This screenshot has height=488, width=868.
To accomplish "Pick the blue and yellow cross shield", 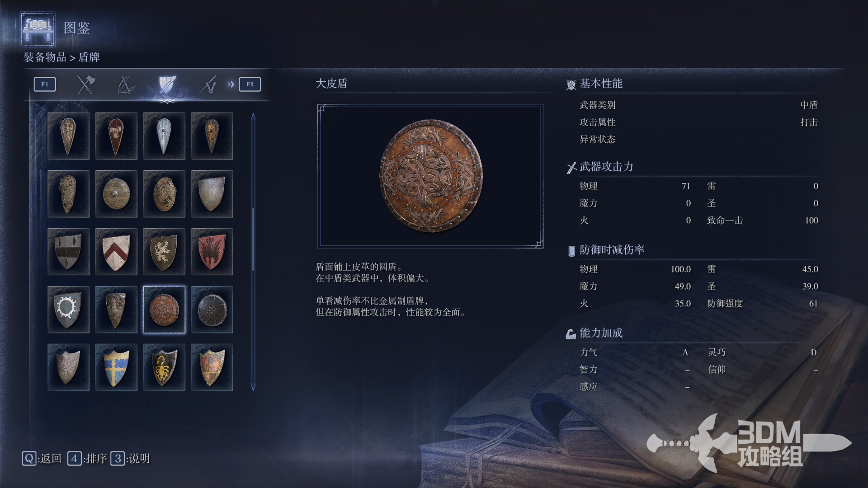I will (x=116, y=367).
